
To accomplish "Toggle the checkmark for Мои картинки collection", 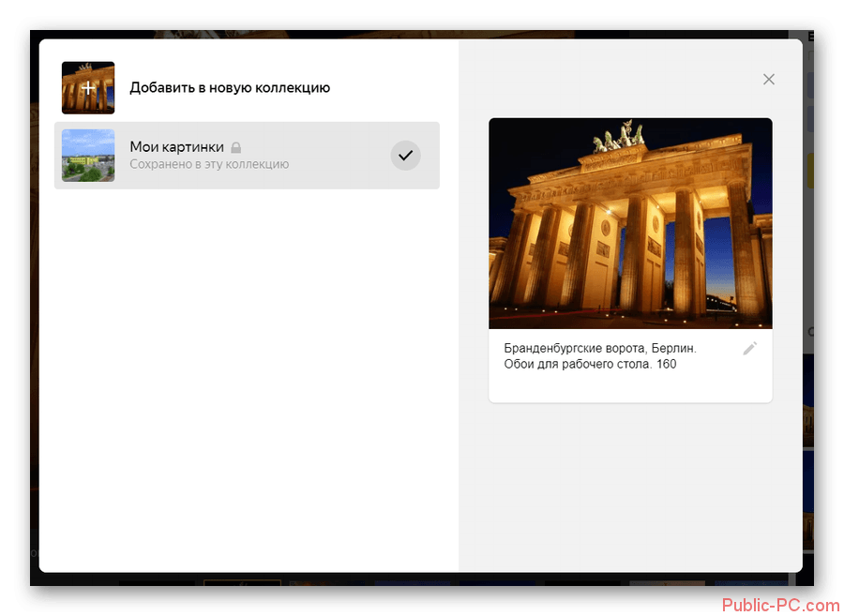I will coord(405,156).
